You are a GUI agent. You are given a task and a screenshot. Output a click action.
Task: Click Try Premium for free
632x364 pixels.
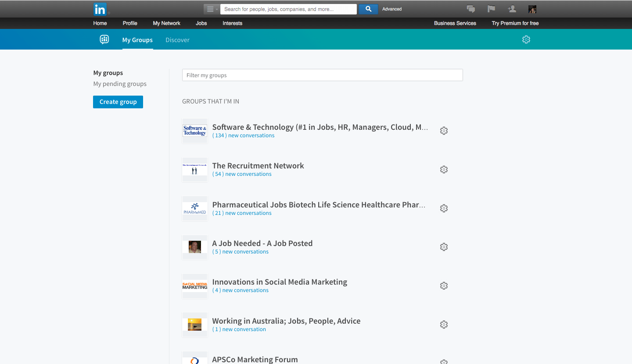(515, 23)
